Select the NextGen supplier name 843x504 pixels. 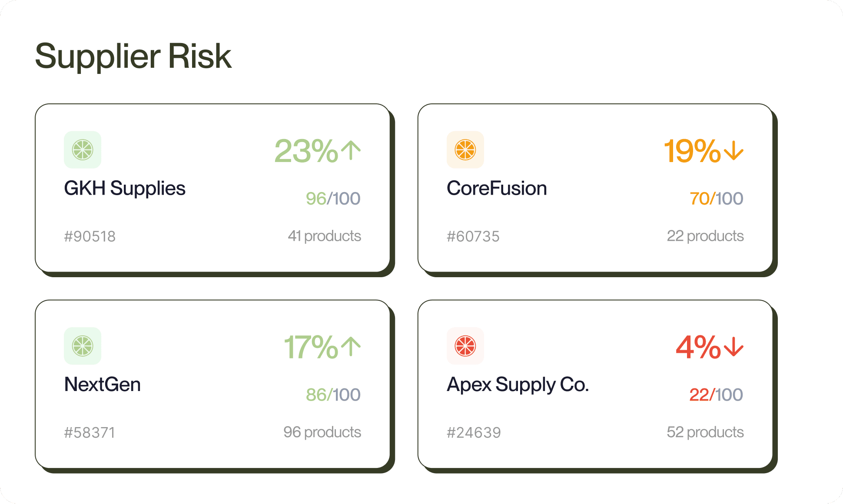[x=102, y=384]
